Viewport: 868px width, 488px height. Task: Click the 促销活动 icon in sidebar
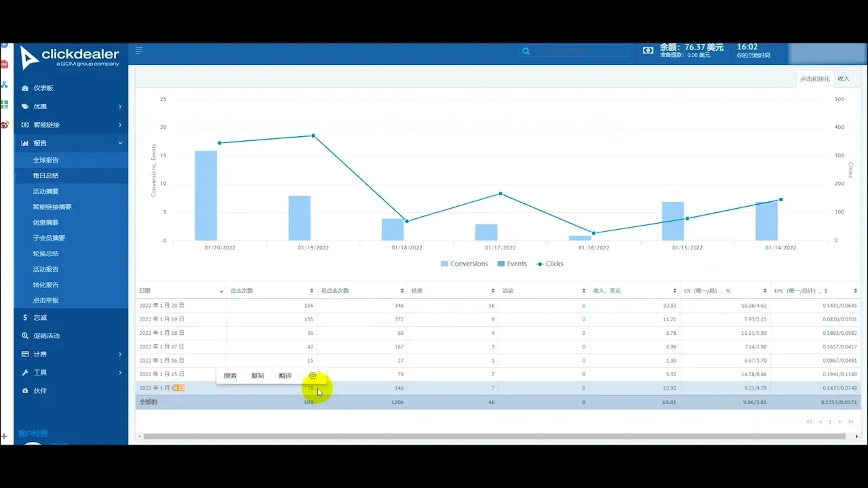coord(25,335)
